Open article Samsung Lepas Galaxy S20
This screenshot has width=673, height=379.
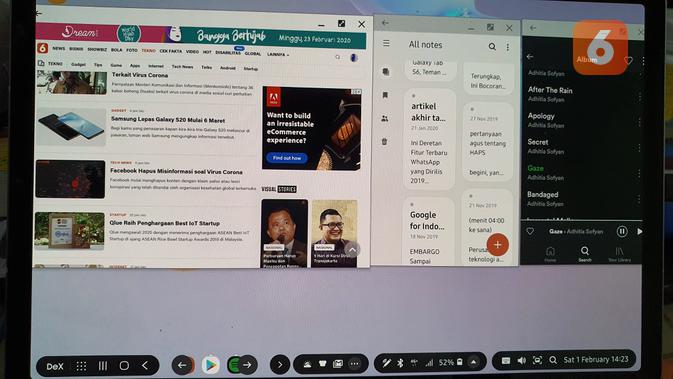click(168, 120)
